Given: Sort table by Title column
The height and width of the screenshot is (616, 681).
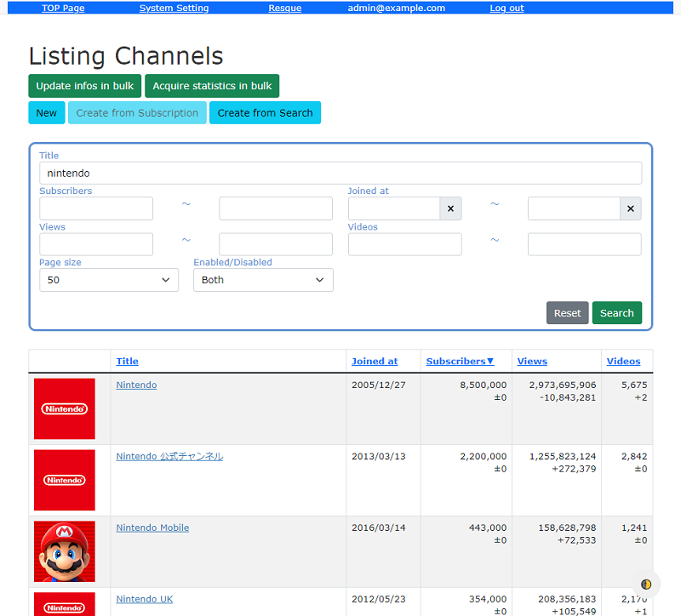Looking at the screenshot, I should click(x=127, y=362).
